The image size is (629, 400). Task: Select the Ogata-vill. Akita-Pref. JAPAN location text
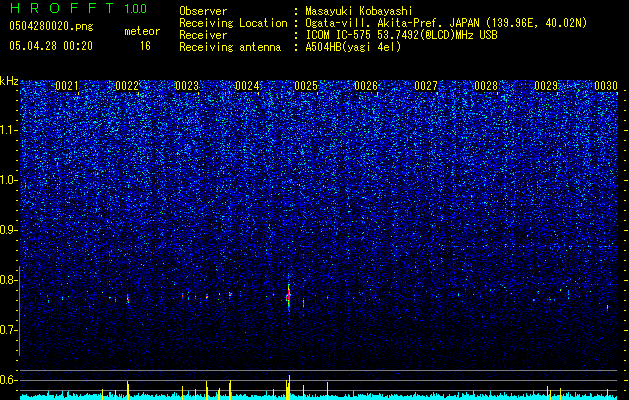pos(446,23)
